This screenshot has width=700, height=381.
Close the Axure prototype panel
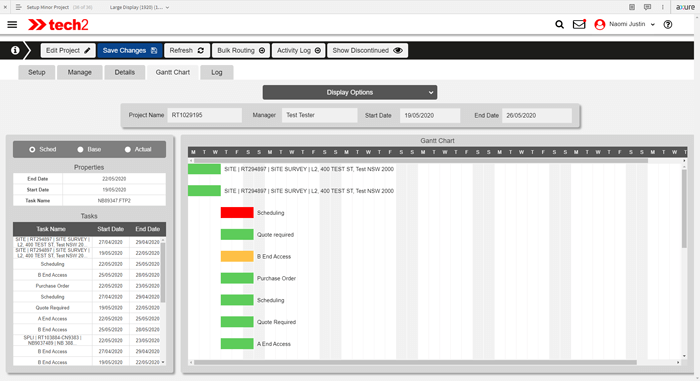(5, 7)
